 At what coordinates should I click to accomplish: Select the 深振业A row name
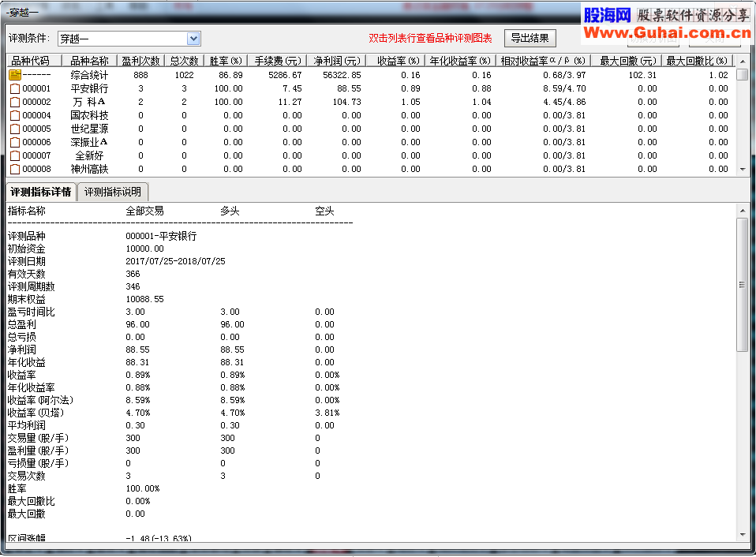pos(90,143)
